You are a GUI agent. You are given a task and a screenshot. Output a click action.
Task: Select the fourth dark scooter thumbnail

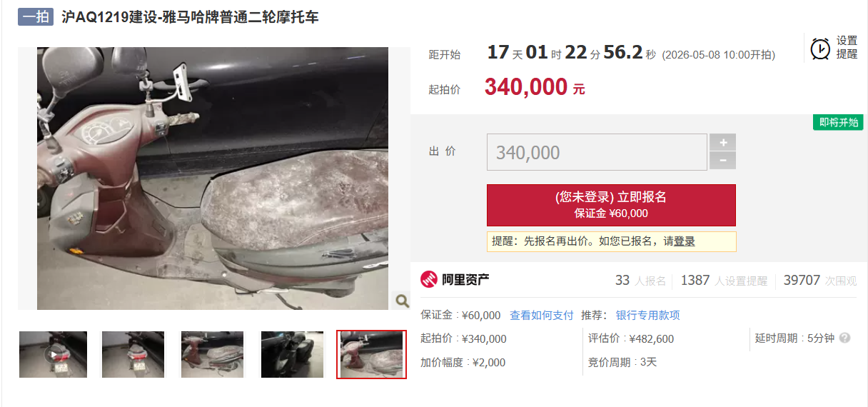tap(291, 354)
